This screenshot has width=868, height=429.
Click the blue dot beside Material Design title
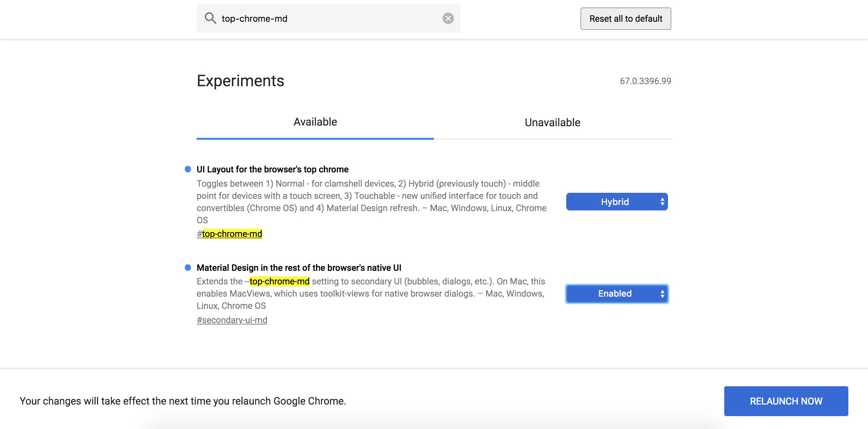188,267
